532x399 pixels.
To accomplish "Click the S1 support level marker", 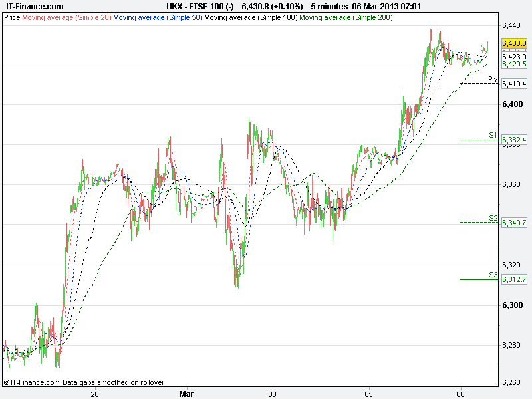I will [493, 135].
